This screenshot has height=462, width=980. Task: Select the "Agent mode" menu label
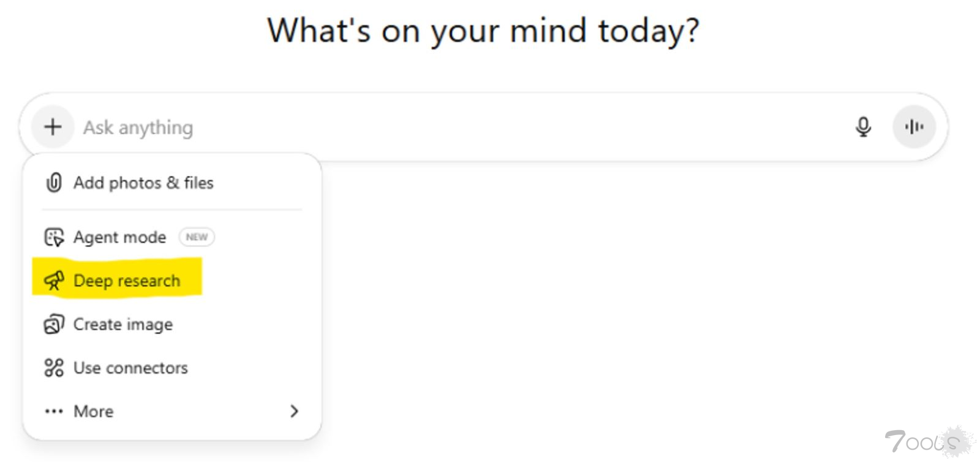pos(119,237)
